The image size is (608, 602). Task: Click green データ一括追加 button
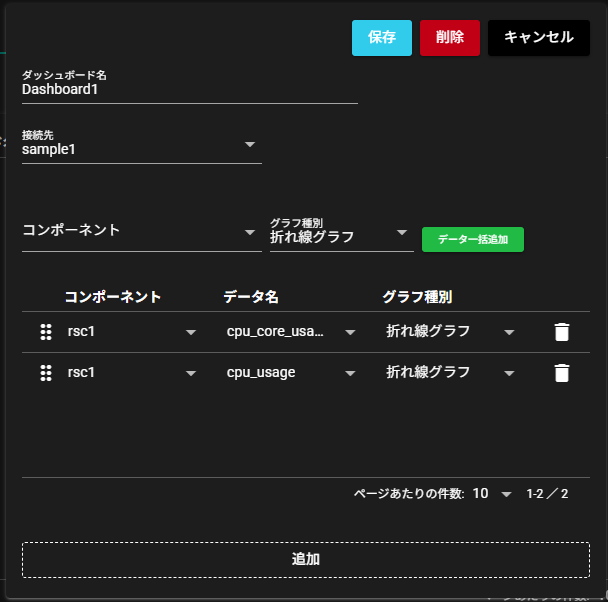tap(473, 239)
